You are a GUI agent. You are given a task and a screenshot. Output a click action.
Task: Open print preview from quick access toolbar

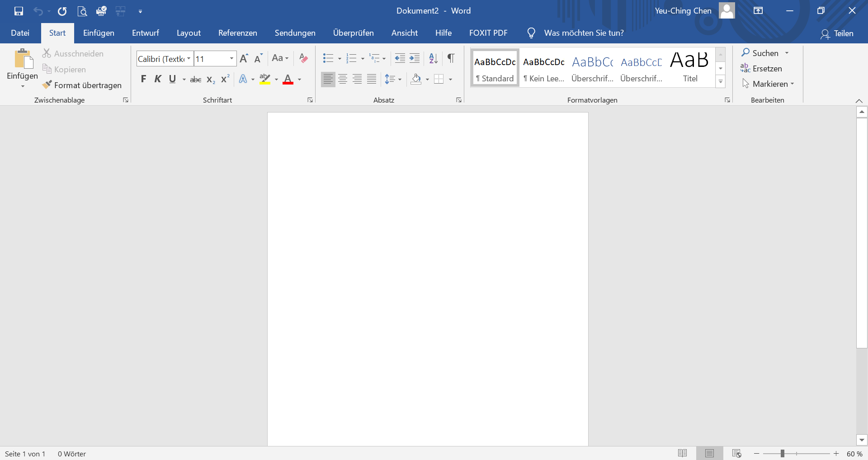pyautogui.click(x=82, y=11)
